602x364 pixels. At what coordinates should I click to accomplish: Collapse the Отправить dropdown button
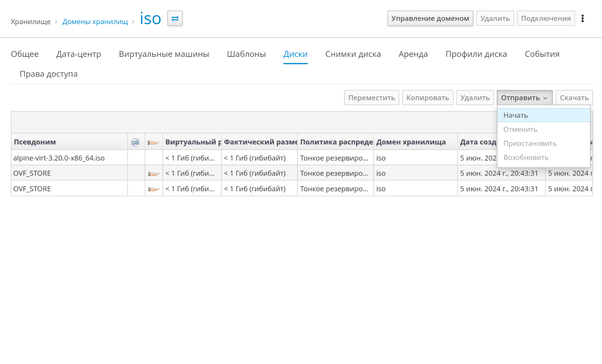(524, 98)
